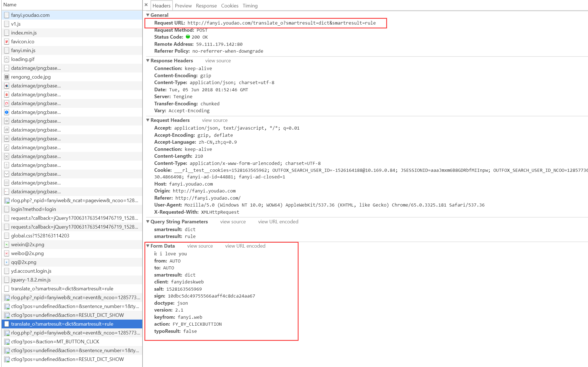The width and height of the screenshot is (588, 367).
Task: Click the global.css file icon
Action: click(7, 236)
